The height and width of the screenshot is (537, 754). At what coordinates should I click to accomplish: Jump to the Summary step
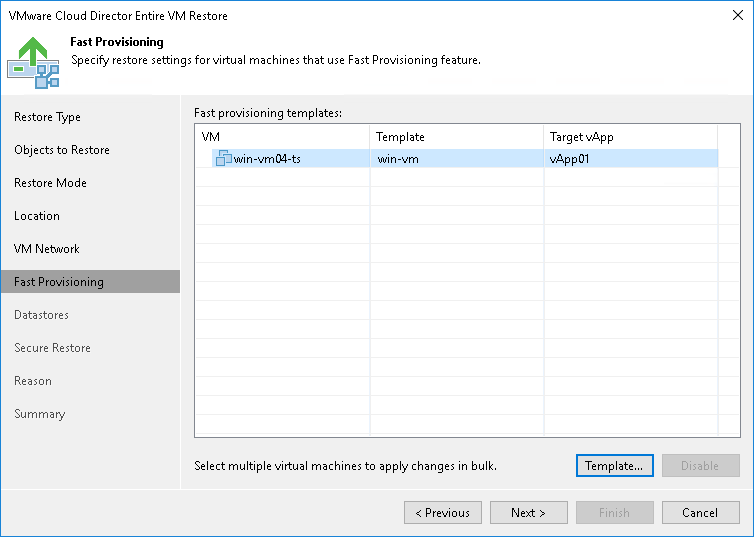39,414
